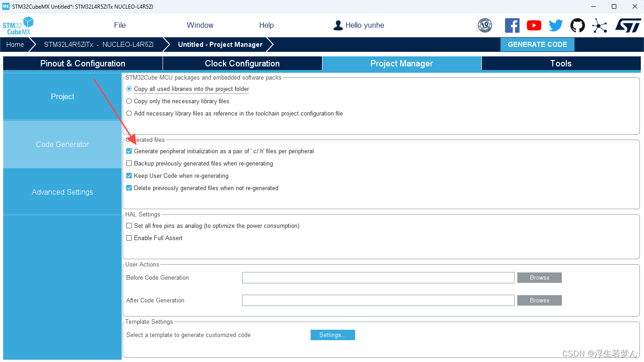Focus the Before Code Generation input field
This screenshot has width=644, height=362.
point(378,278)
